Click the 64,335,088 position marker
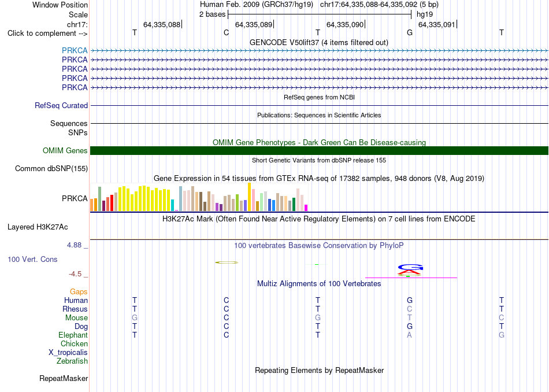Screen dimensions: 549x392 (x=162, y=24)
